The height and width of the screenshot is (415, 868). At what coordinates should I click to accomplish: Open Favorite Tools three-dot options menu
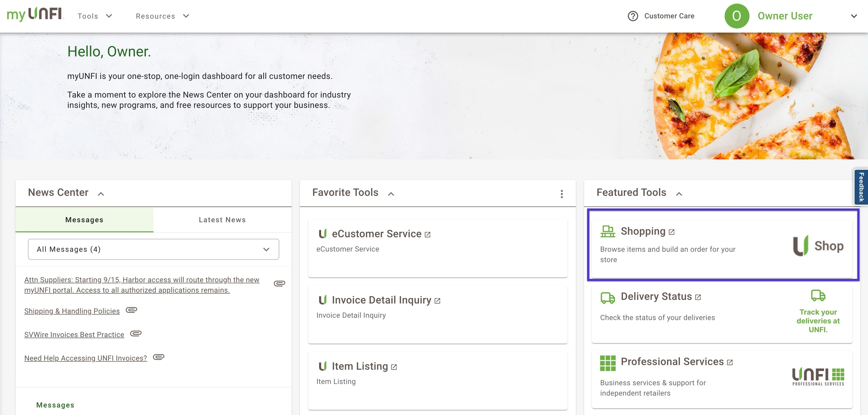pyautogui.click(x=561, y=194)
